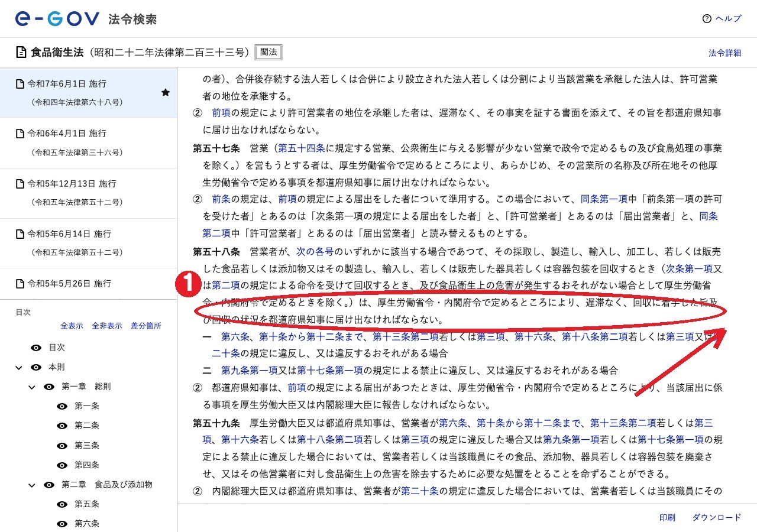The height and width of the screenshot is (532, 757).
Task: Click the 閣法 badge
Action: point(268,52)
